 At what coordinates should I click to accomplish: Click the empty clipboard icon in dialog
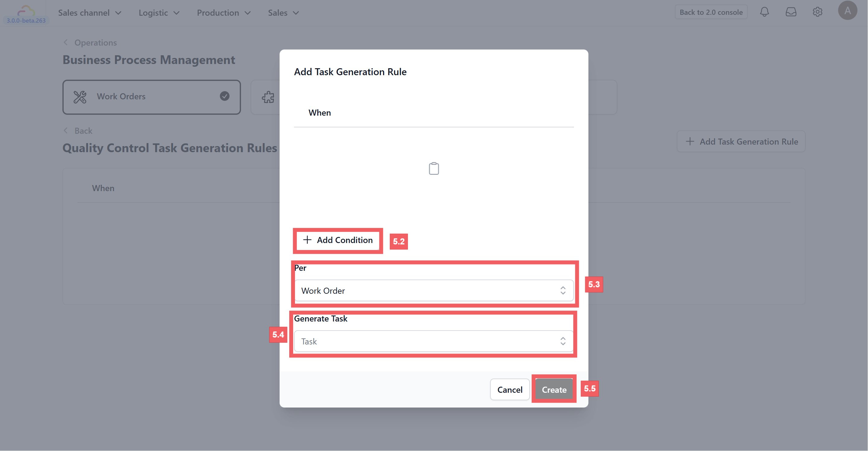[x=434, y=168]
